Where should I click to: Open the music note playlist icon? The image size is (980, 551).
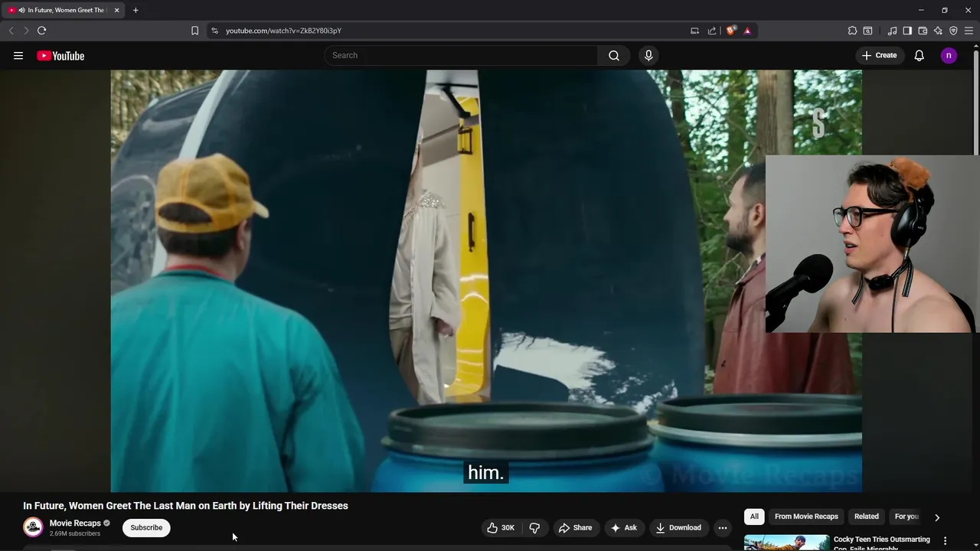(x=892, y=31)
